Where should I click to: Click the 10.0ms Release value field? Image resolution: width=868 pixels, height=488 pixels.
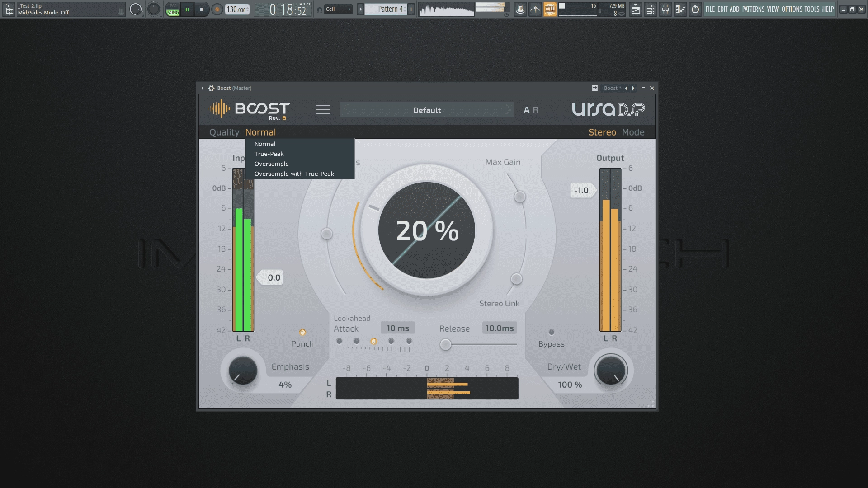(500, 328)
